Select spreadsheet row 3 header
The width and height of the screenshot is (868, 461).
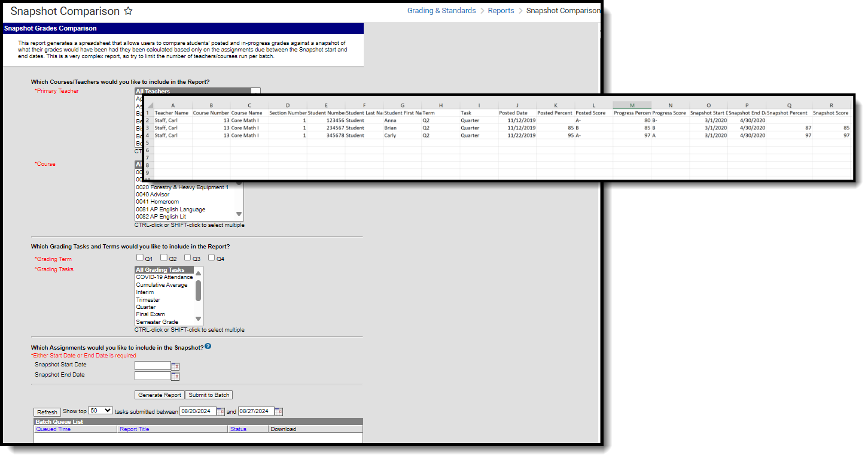tap(148, 128)
